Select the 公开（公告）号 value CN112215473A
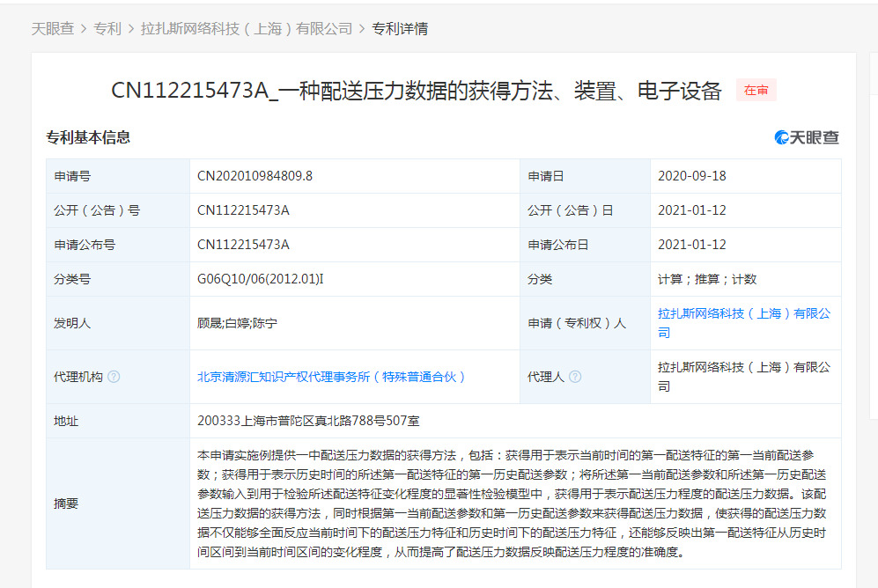The image size is (878, 588). (x=243, y=210)
